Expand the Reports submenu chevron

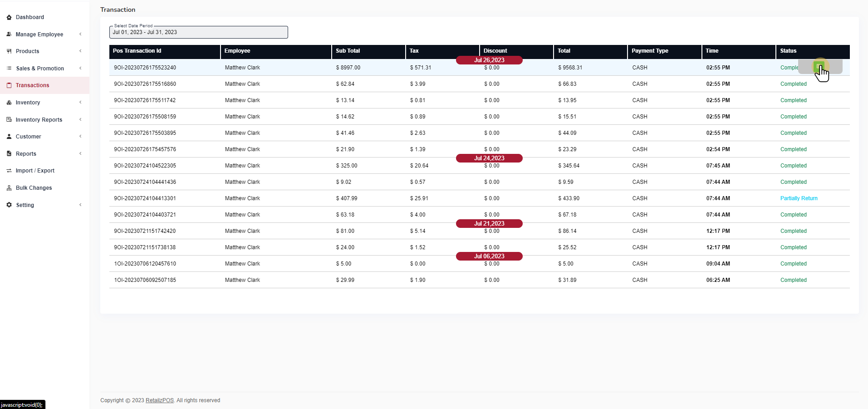click(80, 153)
